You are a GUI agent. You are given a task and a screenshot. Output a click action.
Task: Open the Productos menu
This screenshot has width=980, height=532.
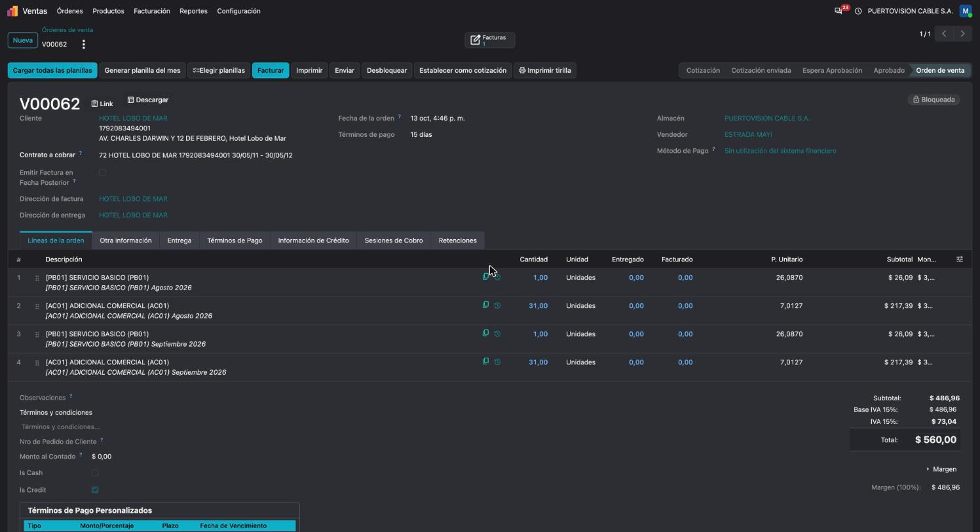pos(108,11)
